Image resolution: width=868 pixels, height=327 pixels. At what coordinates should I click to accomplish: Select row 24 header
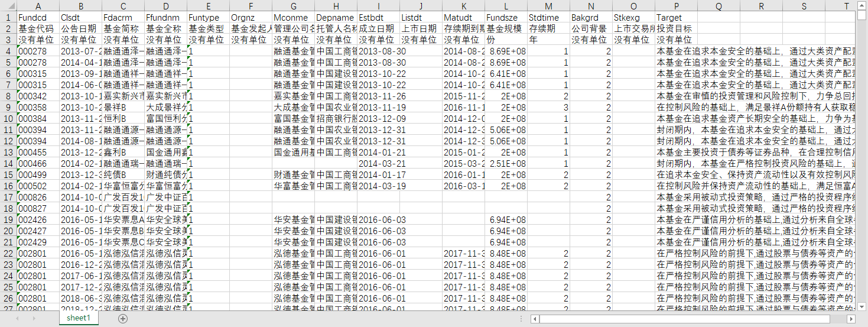[x=8, y=276]
